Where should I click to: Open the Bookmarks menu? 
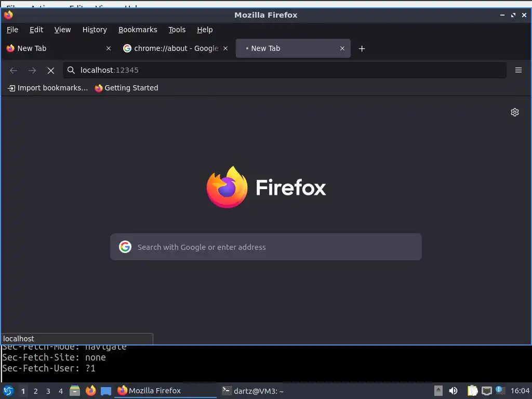coord(137,30)
